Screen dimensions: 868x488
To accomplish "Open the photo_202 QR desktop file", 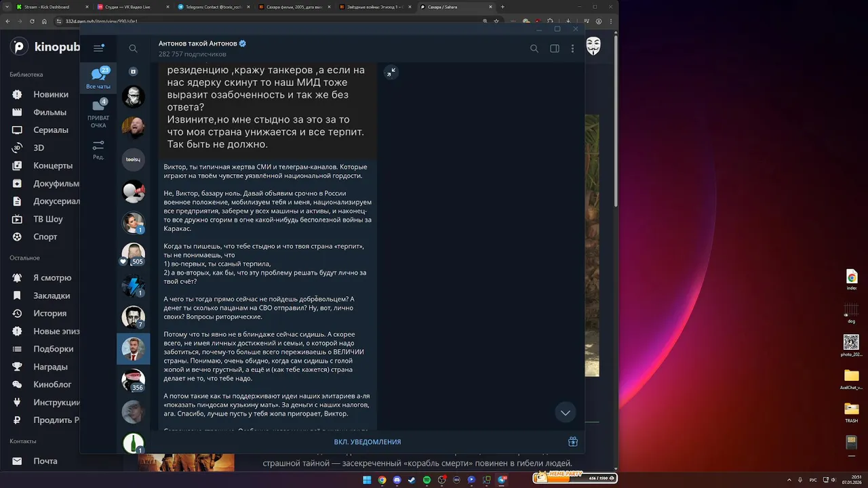I will point(852,346).
